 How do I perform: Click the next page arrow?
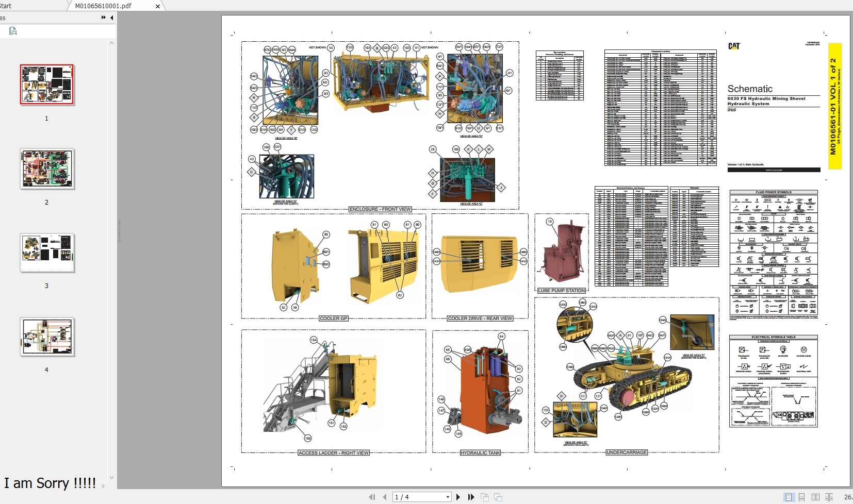pyautogui.click(x=459, y=497)
